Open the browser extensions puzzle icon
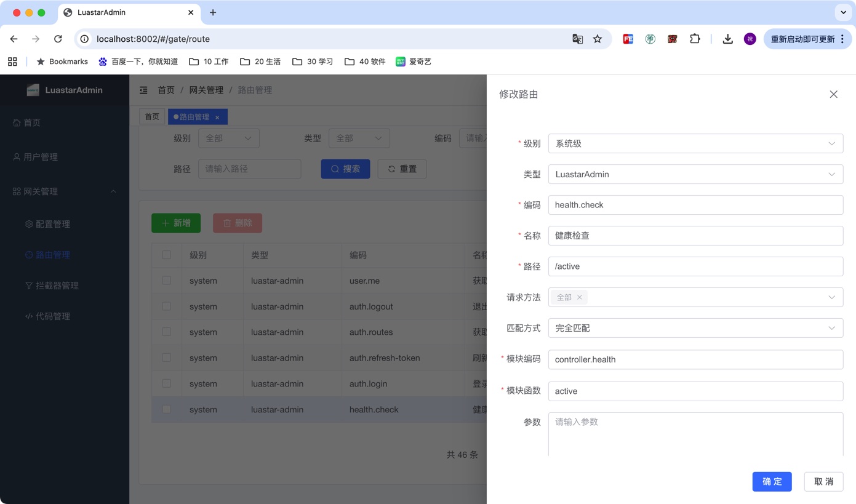The height and width of the screenshot is (504, 856). tap(695, 39)
